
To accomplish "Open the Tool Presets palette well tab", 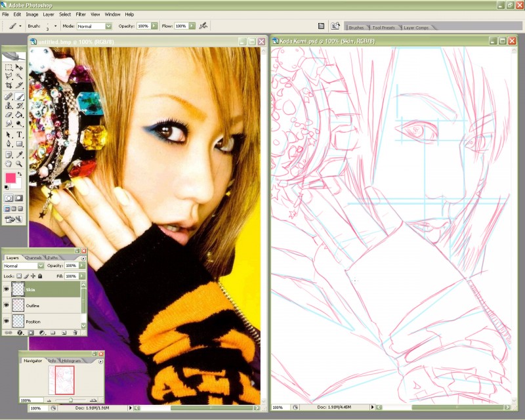I will tap(384, 28).
